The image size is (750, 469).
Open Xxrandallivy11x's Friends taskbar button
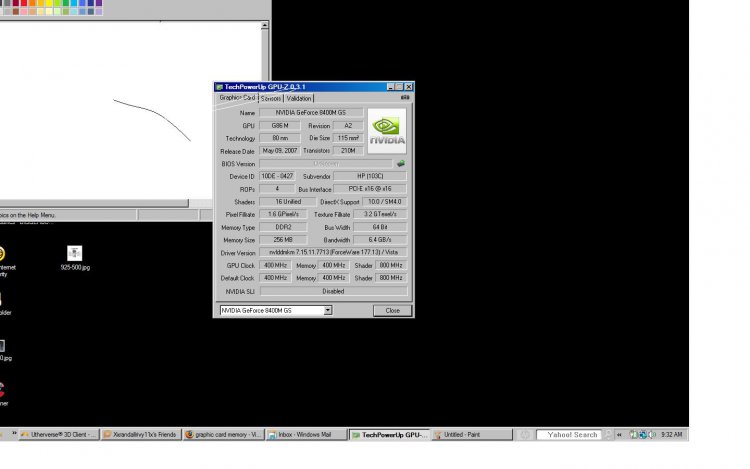tap(141, 435)
